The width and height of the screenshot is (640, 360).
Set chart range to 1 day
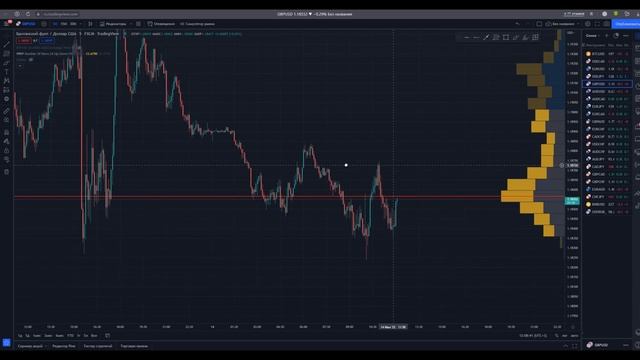click(20, 336)
